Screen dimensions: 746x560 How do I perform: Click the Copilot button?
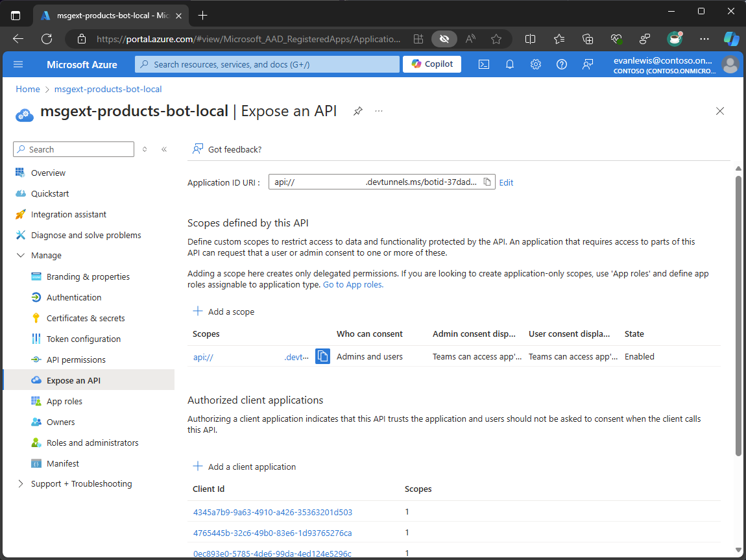point(432,64)
